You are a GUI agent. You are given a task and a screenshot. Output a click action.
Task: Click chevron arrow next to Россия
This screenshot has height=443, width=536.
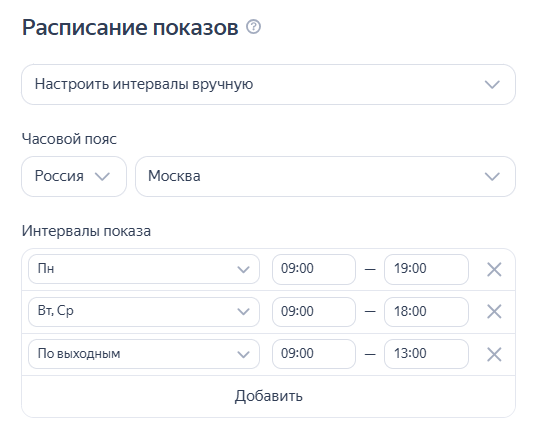pyautogui.click(x=102, y=177)
